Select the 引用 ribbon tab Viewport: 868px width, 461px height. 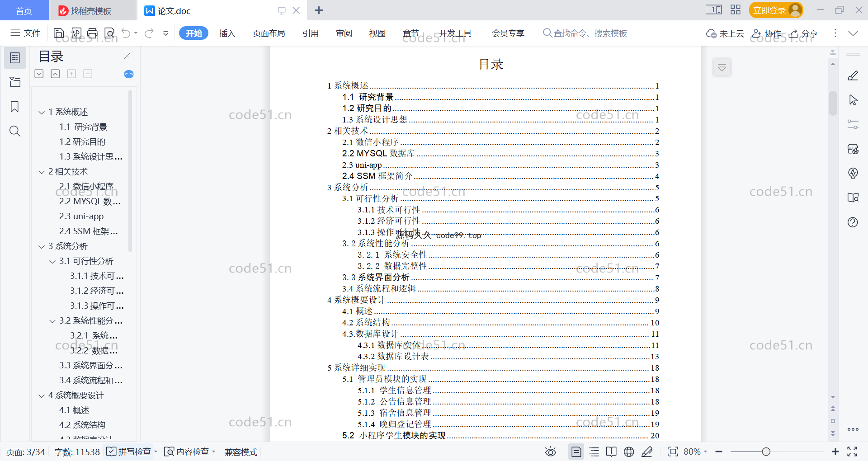click(x=311, y=33)
